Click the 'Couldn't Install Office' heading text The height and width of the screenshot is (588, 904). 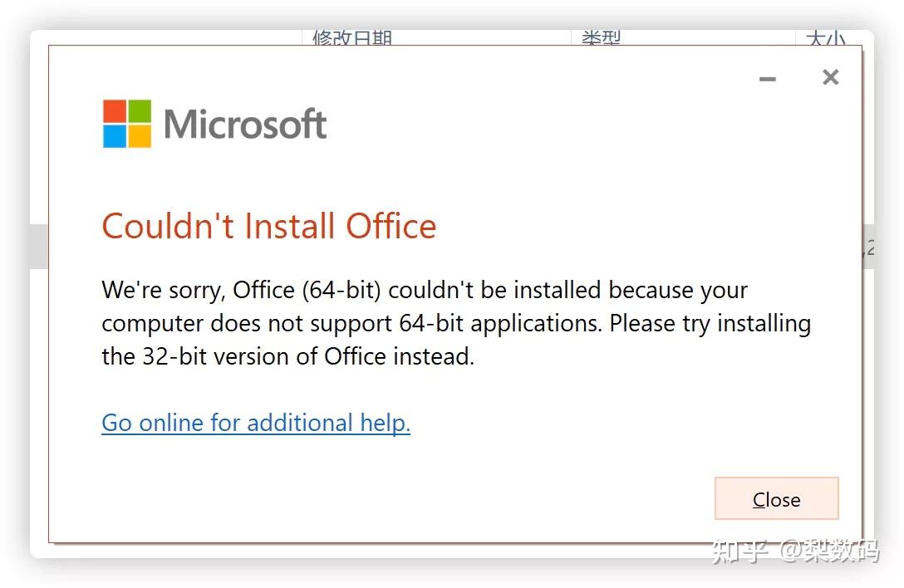click(268, 226)
